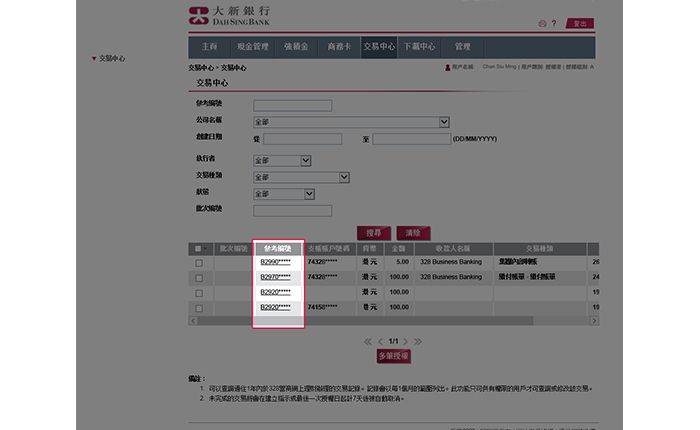This screenshot has height=430, width=700.
Task: Open reference link B2970*****
Action: coord(275,277)
